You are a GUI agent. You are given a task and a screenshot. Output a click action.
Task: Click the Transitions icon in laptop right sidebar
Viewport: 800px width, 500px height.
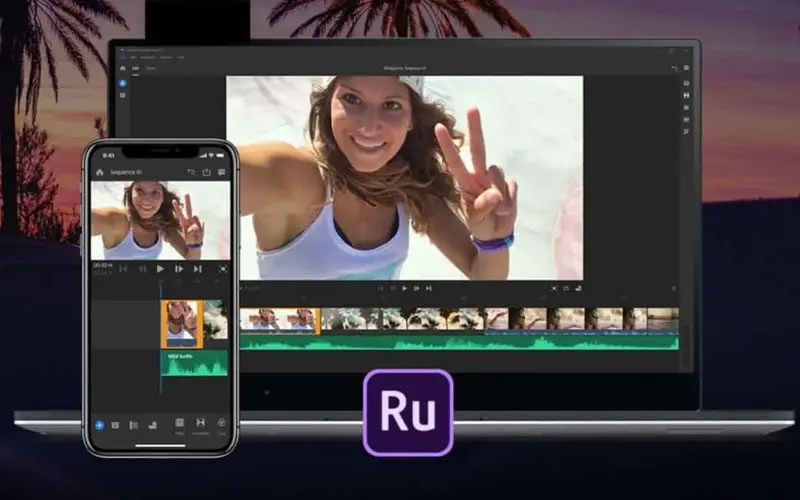point(686,95)
